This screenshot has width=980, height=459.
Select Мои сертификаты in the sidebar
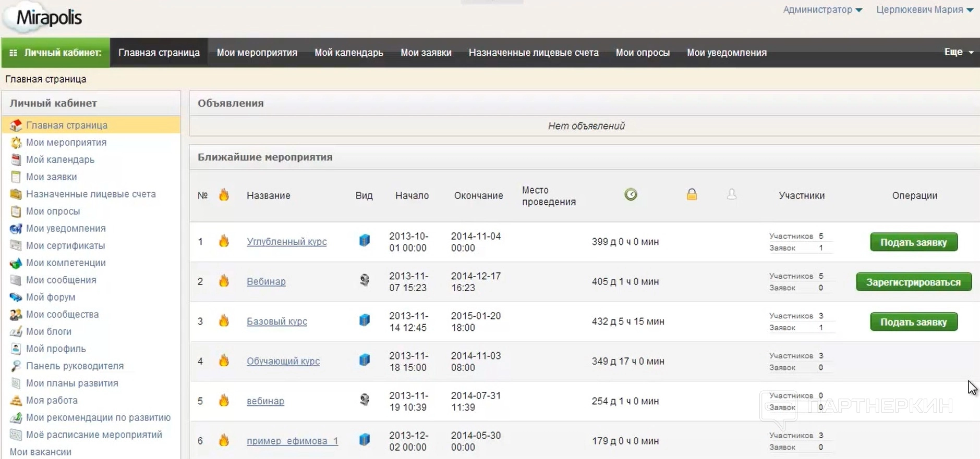click(x=65, y=245)
